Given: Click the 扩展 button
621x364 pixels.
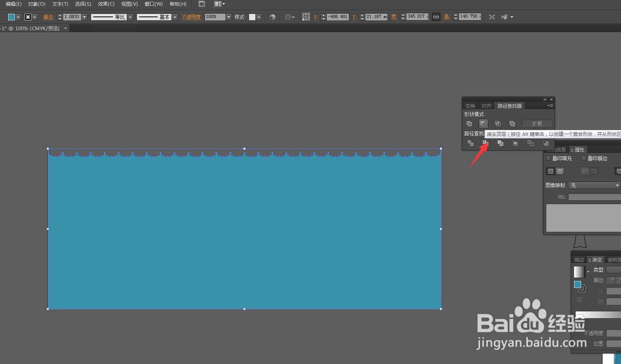Looking at the screenshot, I should coord(537,124).
